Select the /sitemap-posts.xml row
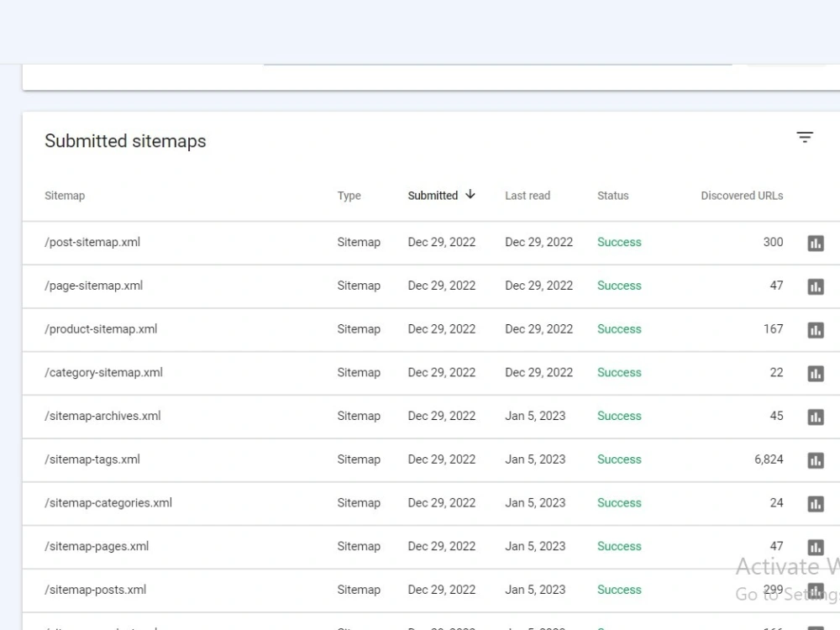This screenshot has height=630, width=840. (x=431, y=590)
